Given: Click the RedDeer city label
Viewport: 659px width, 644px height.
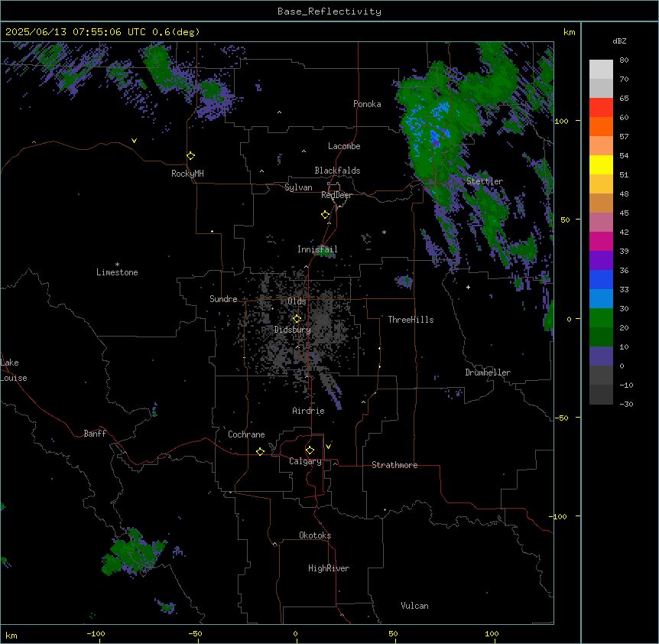Looking at the screenshot, I should 336,195.
